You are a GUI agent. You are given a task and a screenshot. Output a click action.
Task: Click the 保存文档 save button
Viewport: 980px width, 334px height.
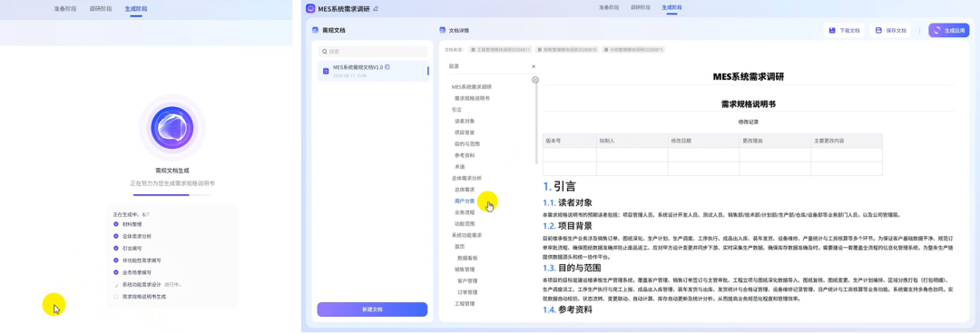pos(891,30)
